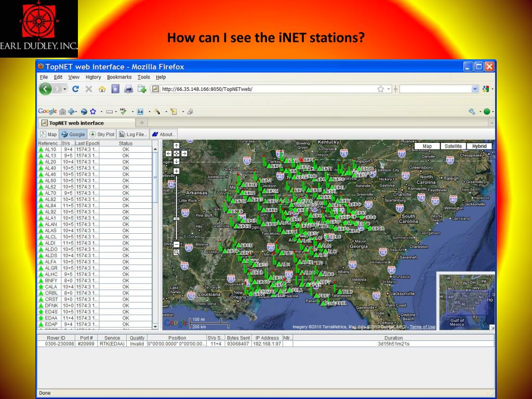532x399 pixels.
Task: Click the folder icon with green plus
Action: click(142, 89)
